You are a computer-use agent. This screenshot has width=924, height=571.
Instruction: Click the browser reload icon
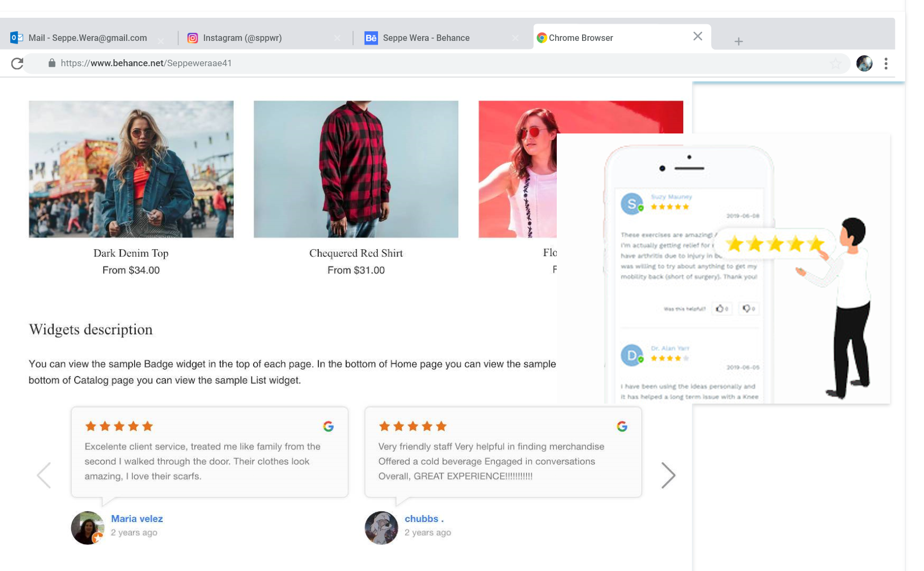coord(17,64)
